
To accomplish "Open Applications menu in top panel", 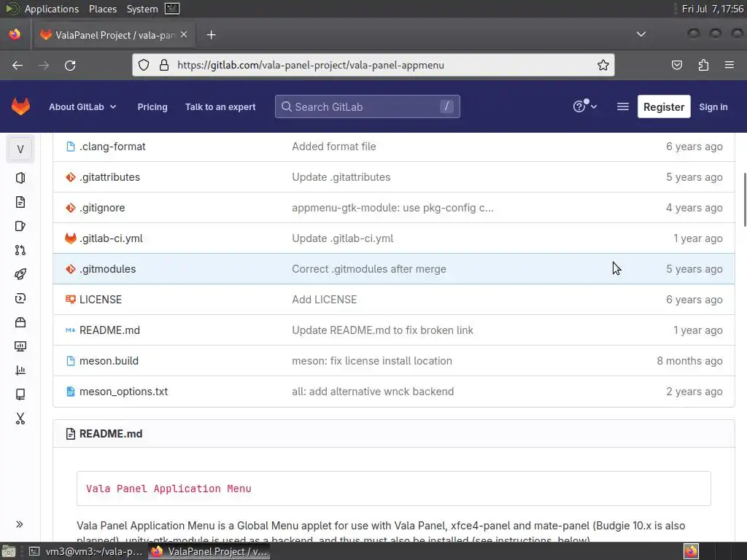I will coord(52,9).
